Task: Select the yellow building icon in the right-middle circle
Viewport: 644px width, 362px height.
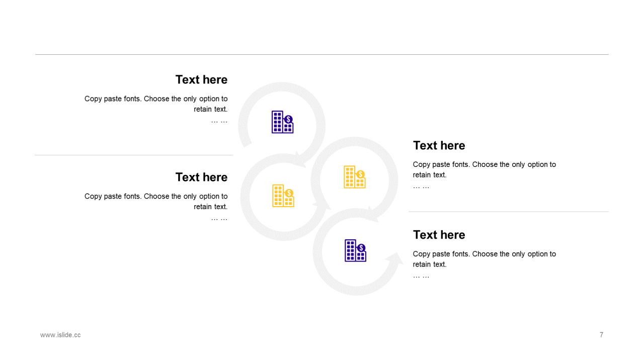Action: click(354, 177)
